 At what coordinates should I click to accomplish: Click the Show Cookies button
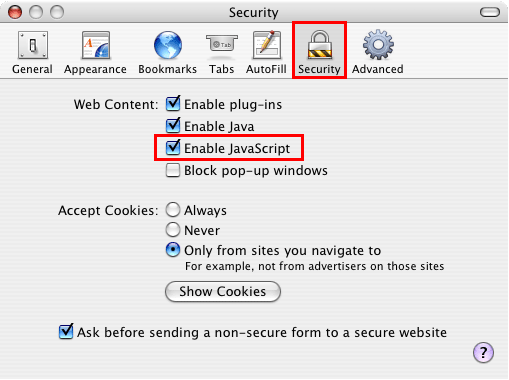point(223,291)
